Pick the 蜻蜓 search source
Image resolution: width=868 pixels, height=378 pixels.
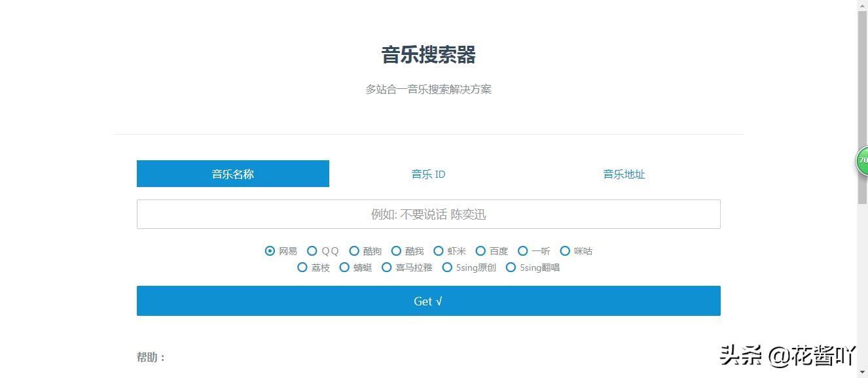pos(344,267)
